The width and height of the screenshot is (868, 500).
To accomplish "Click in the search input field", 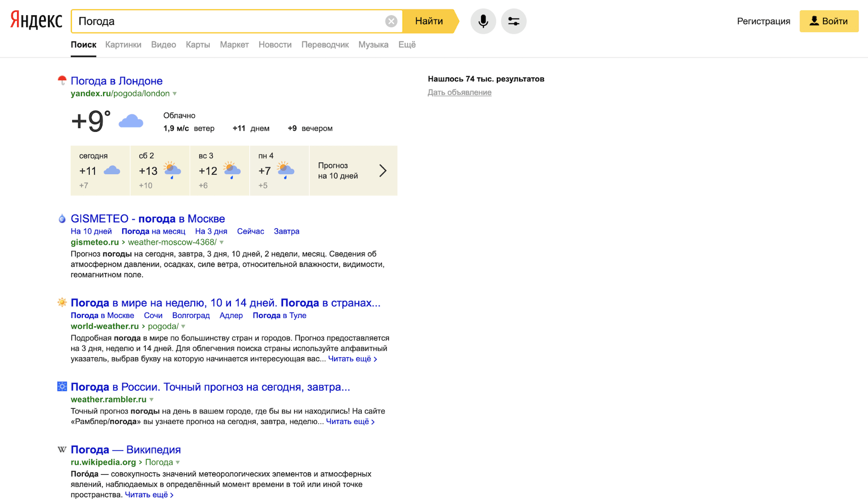I will pos(228,21).
